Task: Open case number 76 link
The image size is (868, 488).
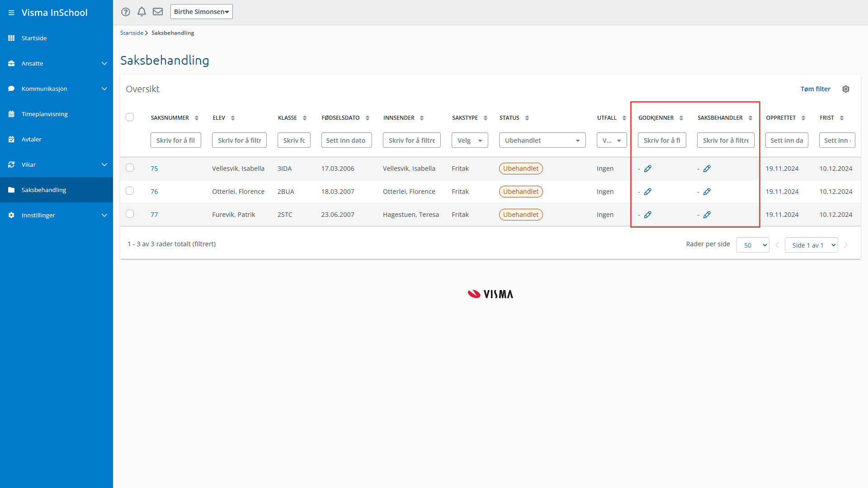Action: click(154, 192)
